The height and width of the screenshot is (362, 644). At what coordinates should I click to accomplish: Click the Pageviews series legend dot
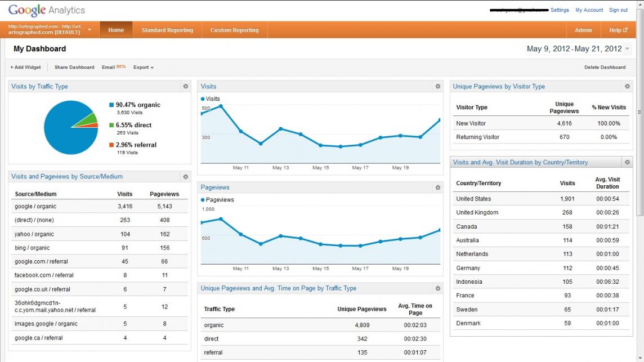click(x=203, y=200)
